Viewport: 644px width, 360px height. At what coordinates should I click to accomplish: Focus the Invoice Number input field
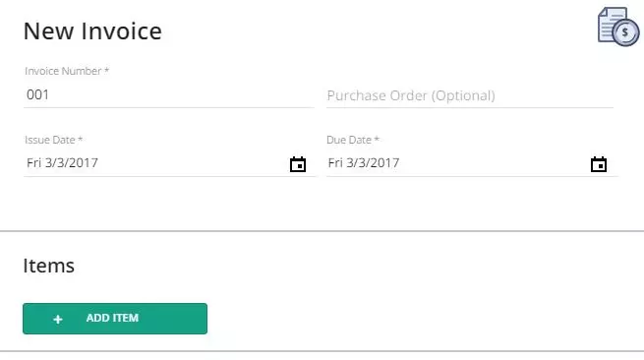pyautogui.click(x=169, y=95)
